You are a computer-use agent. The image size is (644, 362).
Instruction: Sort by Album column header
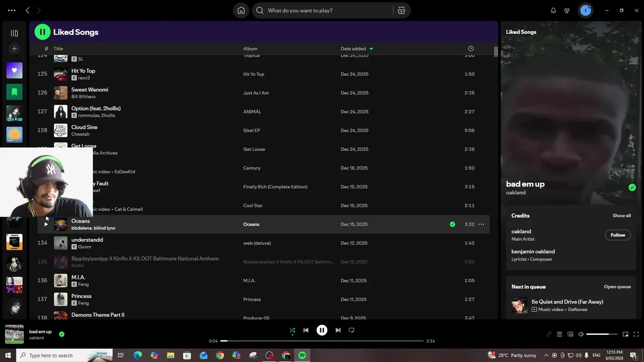click(250, 49)
